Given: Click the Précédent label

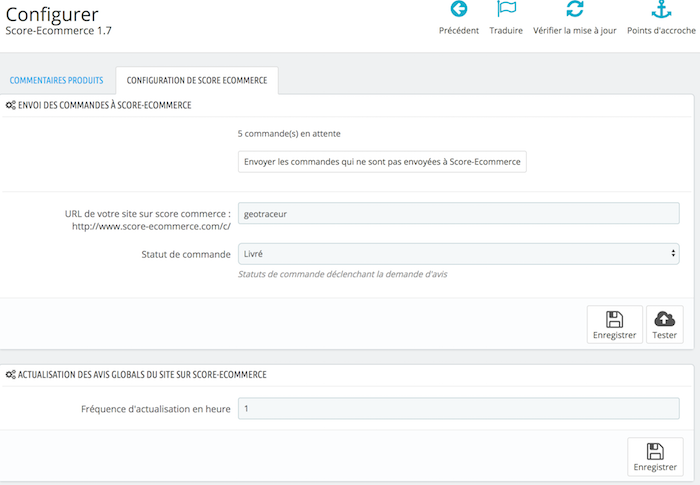Looking at the screenshot, I should pyautogui.click(x=458, y=30).
